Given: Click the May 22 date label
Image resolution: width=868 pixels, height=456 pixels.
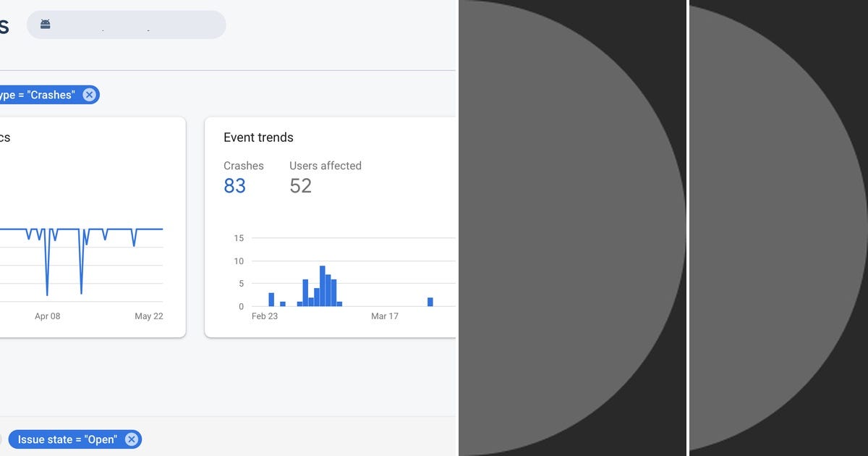Looking at the screenshot, I should tap(149, 316).
